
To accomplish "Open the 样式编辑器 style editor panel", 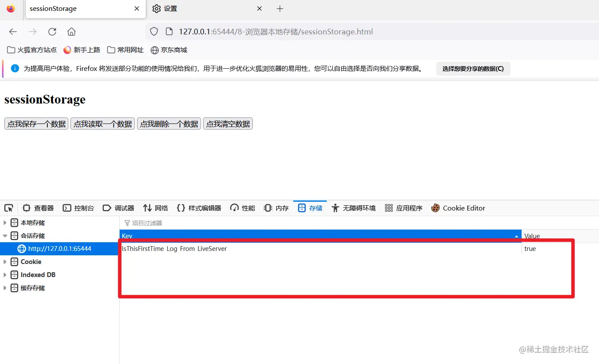I will point(199,208).
